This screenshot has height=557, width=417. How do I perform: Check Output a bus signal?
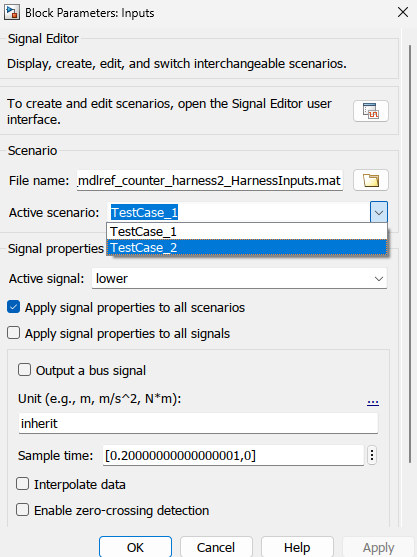tap(24, 370)
